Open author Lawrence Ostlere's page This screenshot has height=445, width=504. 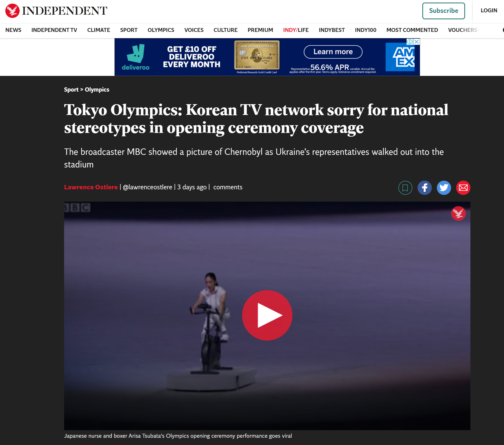pos(91,187)
